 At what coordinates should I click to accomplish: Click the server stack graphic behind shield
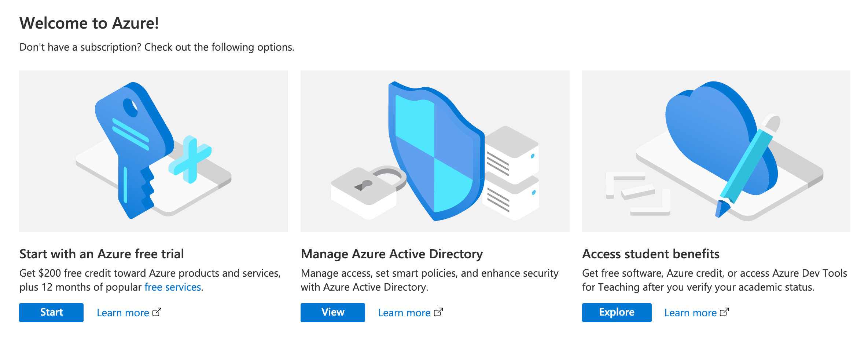(x=513, y=172)
